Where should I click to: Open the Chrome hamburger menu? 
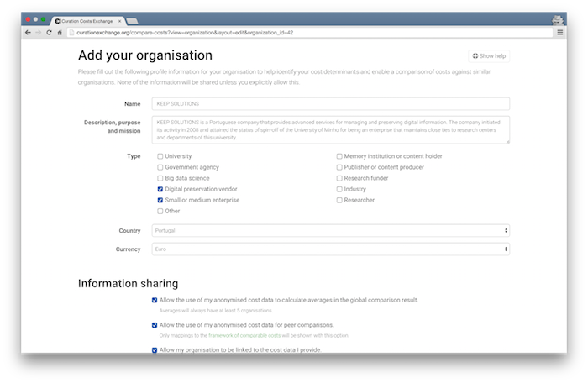tap(560, 33)
